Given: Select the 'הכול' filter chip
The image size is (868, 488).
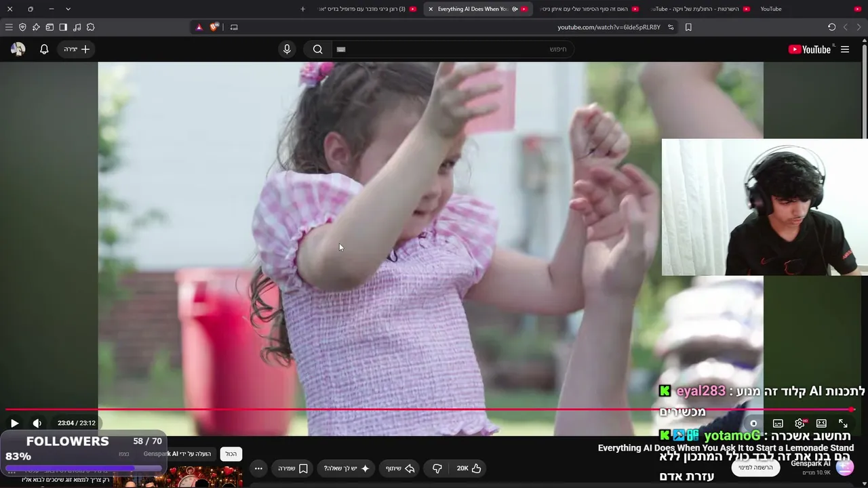Looking at the screenshot, I should click(x=231, y=454).
